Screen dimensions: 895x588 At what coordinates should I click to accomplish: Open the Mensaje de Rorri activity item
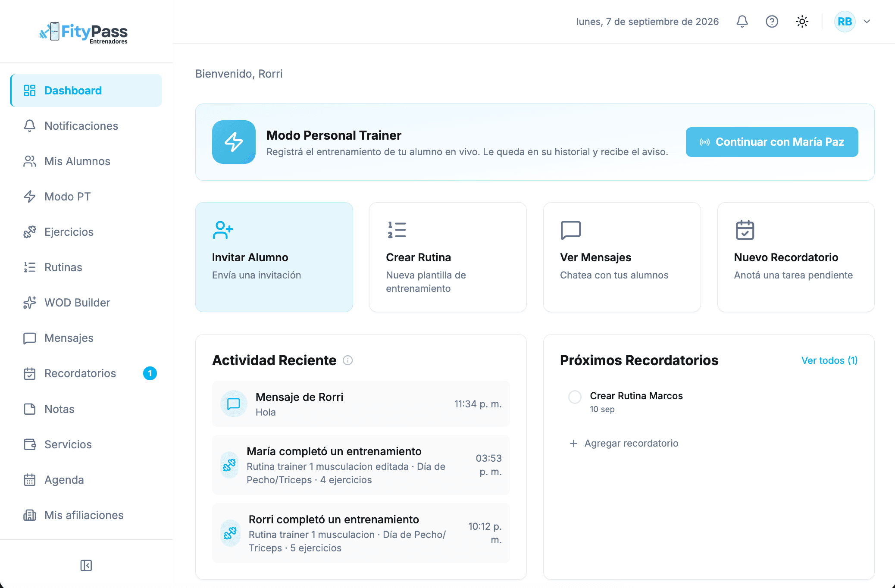tap(361, 404)
